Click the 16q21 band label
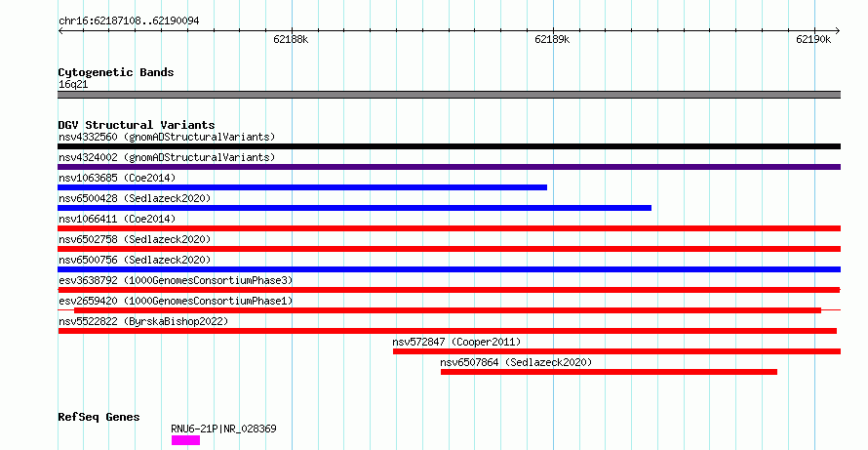The width and height of the screenshot is (868, 450). tap(73, 84)
